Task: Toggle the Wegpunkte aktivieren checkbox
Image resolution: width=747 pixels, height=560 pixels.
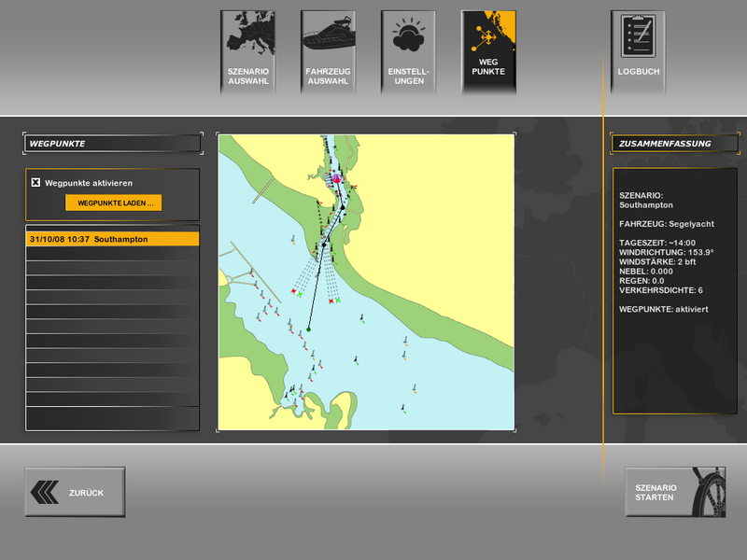Action: click(x=35, y=183)
